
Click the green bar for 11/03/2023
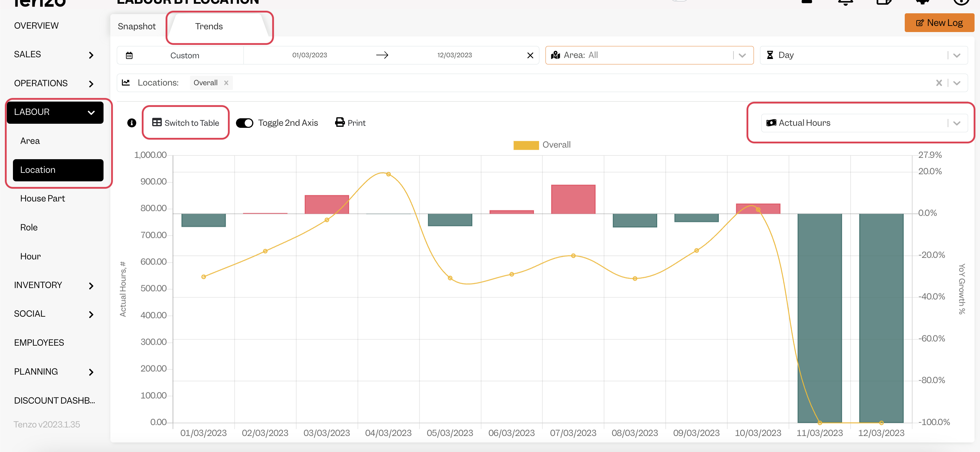point(820,318)
